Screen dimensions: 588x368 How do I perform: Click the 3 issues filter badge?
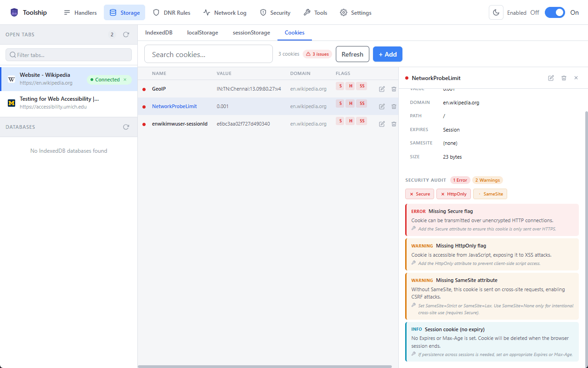317,54
